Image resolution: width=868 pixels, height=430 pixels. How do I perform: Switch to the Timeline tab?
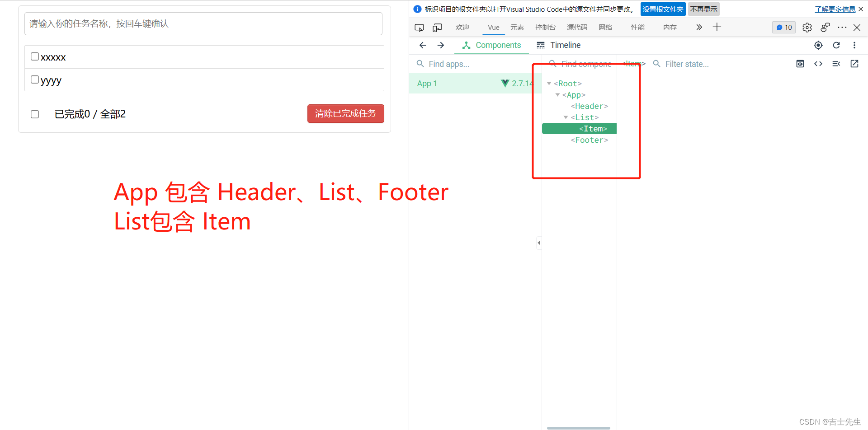click(x=558, y=45)
